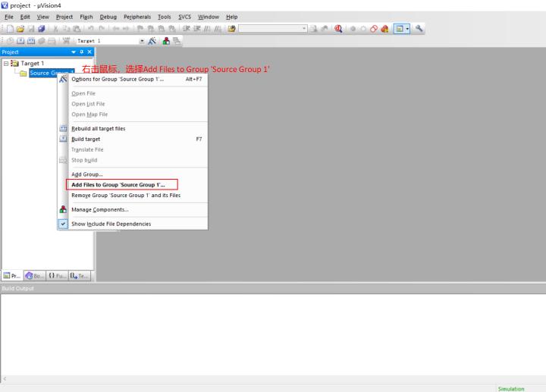The height and width of the screenshot is (392, 546).
Task: Open the Debug menu
Action: pyautogui.click(x=108, y=17)
